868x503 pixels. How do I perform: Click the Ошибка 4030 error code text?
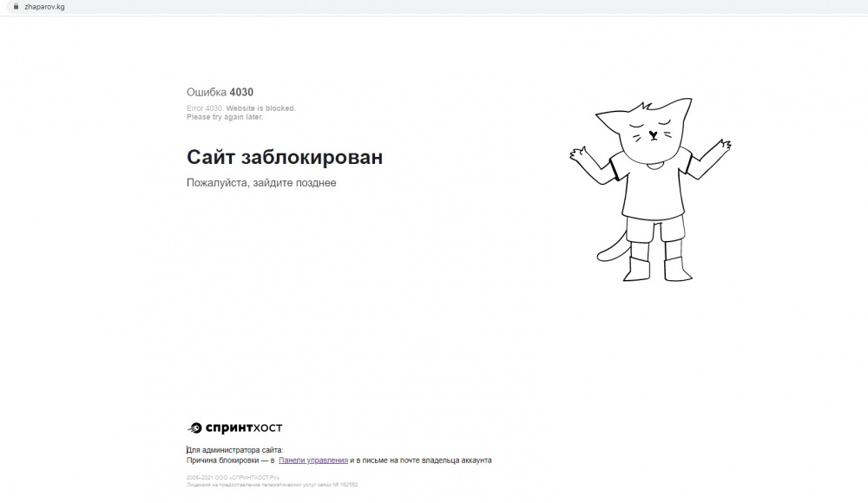click(x=220, y=92)
